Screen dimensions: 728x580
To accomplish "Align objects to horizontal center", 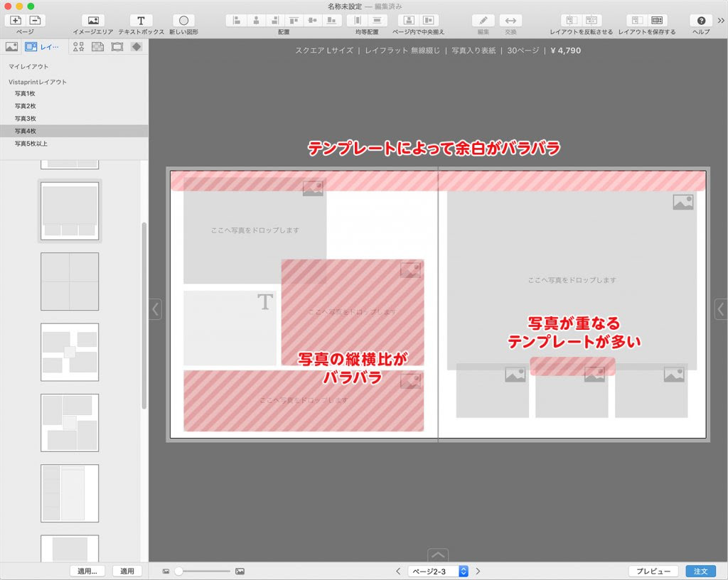I will [x=256, y=21].
